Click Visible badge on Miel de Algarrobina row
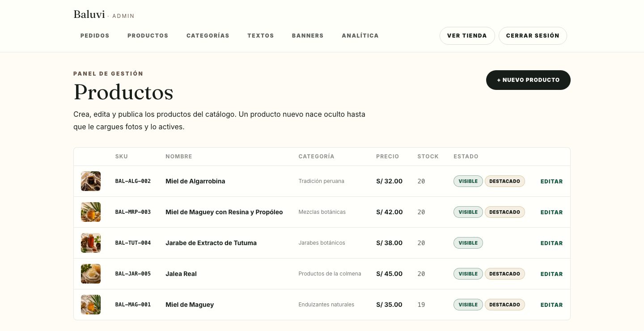Screen dimensions: 644x331 [468, 181]
